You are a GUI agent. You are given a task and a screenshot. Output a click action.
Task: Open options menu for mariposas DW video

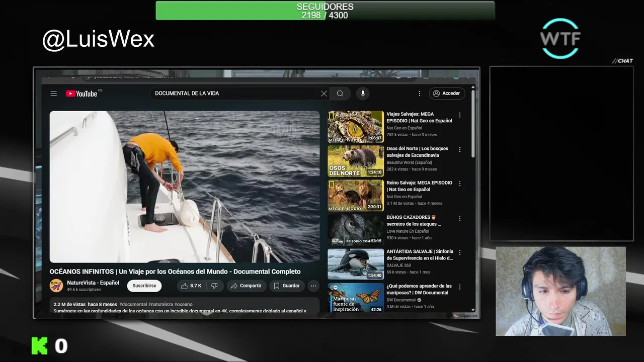click(x=460, y=287)
